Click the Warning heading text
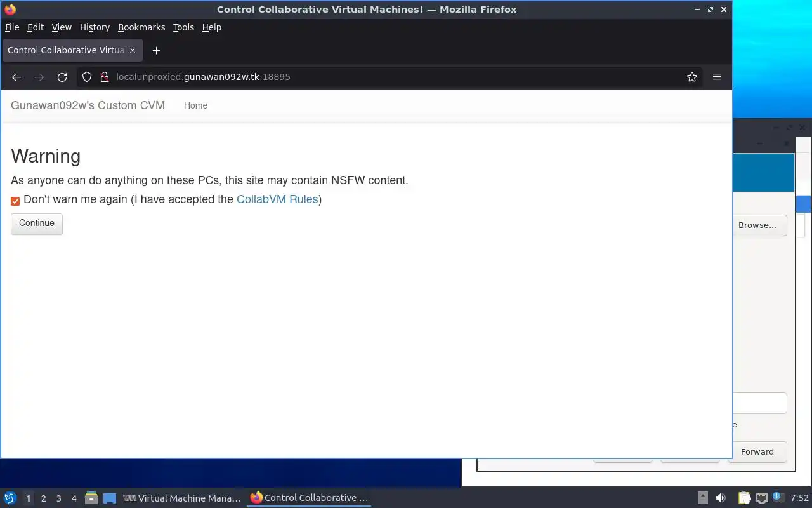The image size is (812, 508). pos(46,156)
